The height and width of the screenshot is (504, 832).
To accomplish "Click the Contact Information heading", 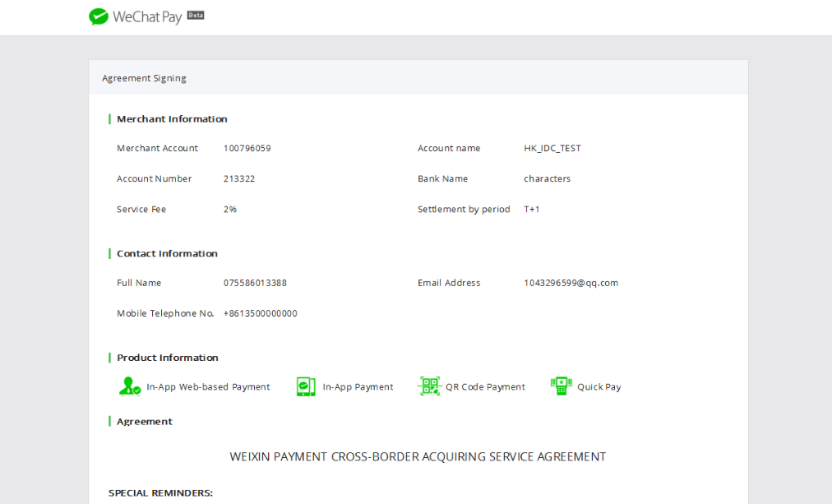I will (167, 253).
